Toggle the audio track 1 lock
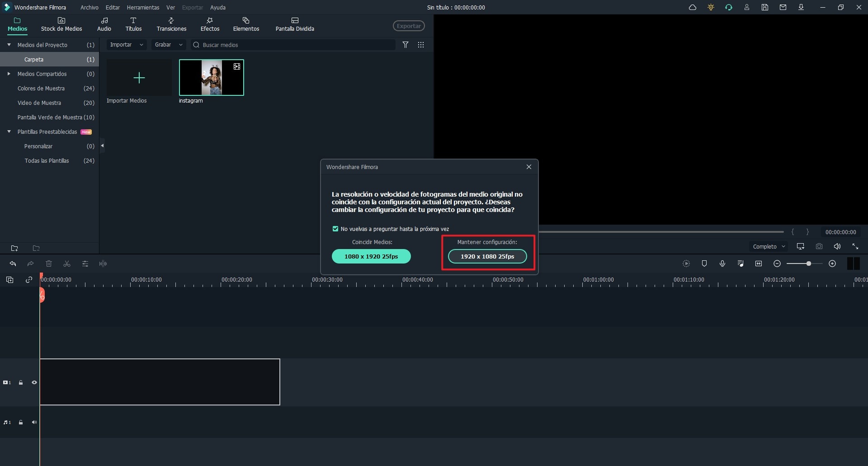The image size is (868, 466). 21,422
